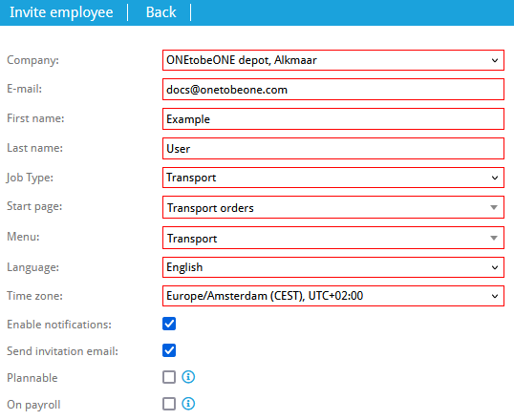Click the Enable notifications label
This screenshot has width=514, height=420.
pyautogui.click(x=59, y=325)
